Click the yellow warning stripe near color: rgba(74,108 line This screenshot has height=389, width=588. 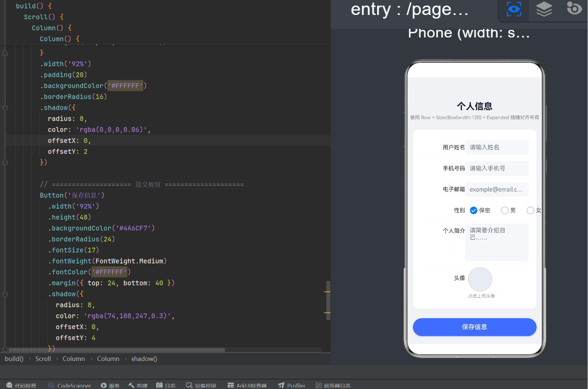point(327,312)
